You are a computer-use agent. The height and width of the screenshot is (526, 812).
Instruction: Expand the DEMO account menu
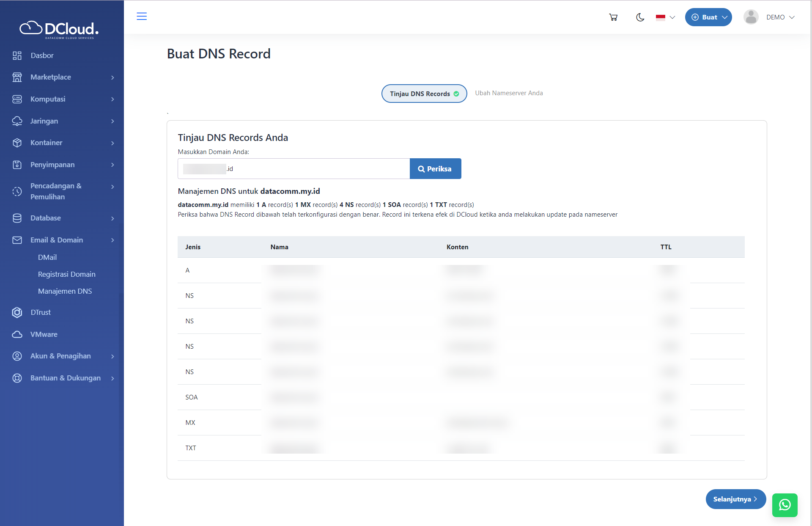780,17
